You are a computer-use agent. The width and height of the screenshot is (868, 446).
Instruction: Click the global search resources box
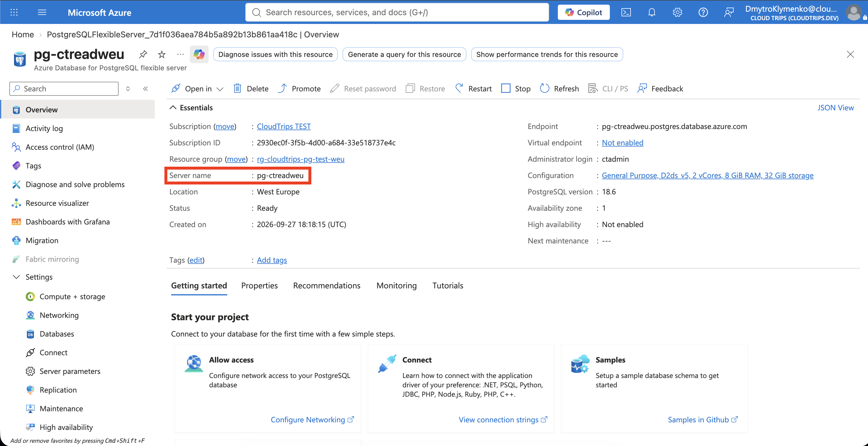pyautogui.click(x=397, y=13)
